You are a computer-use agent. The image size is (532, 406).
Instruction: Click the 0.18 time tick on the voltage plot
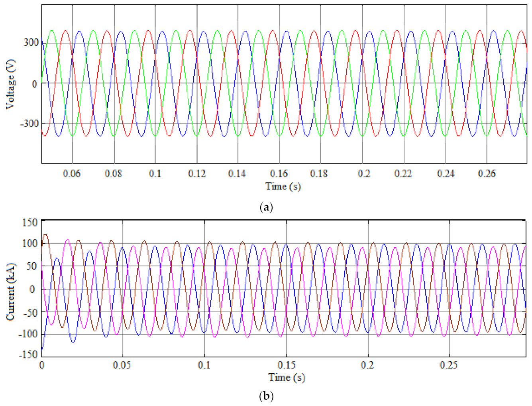pyautogui.click(x=319, y=173)
